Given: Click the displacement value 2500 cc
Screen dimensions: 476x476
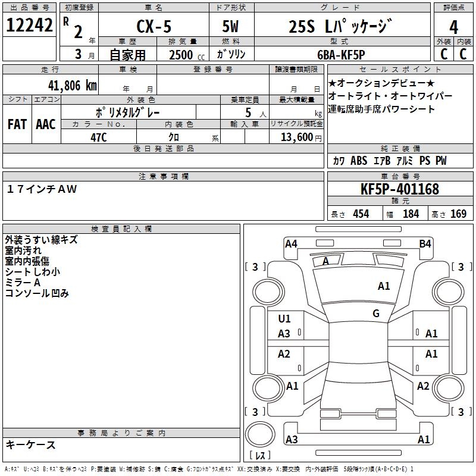Looking at the screenshot, I should 187,55.
